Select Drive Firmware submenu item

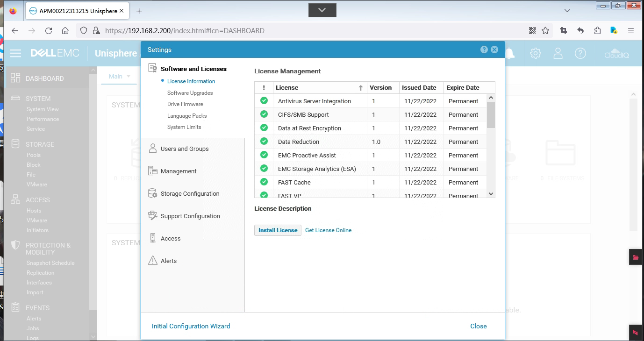pos(185,104)
